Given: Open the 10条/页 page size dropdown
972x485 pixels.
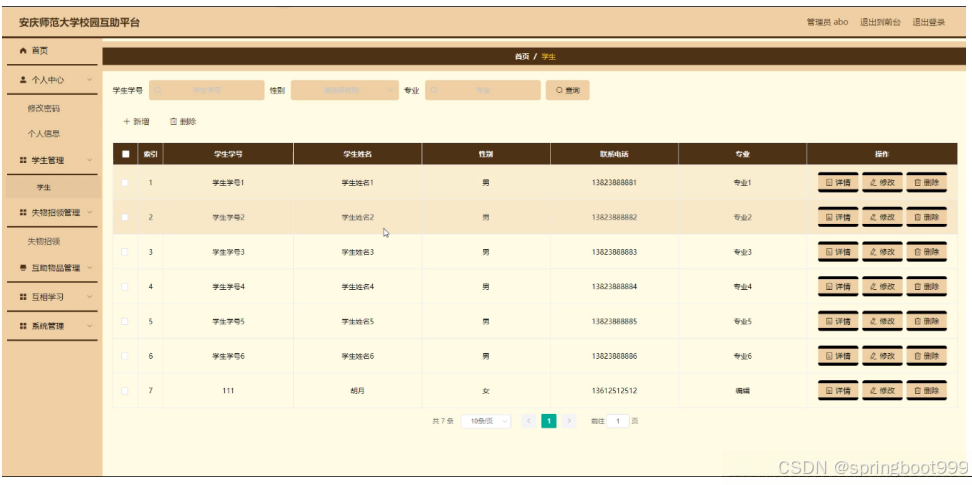Looking at the screenshot, I should point(486,421).
